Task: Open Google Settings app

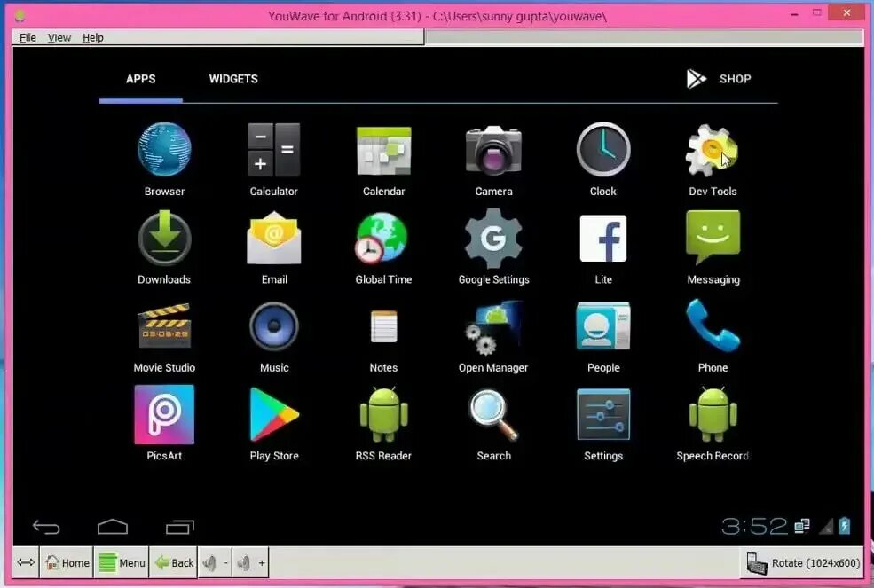Action: click(x=493, y=238)
